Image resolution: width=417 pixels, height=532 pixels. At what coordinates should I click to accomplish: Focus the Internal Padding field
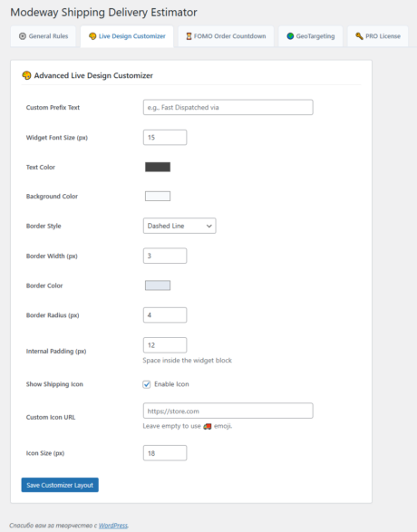(165, 345)
